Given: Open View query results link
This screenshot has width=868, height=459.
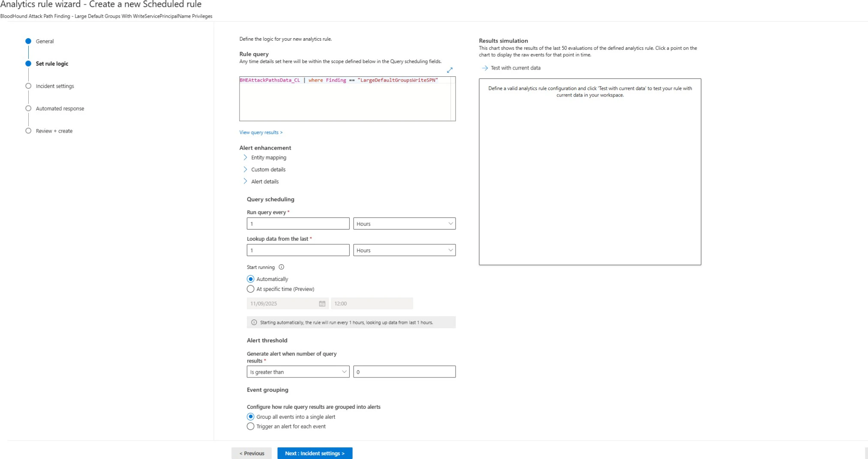Looking at the screenshot, I should [x=261, y=132].
